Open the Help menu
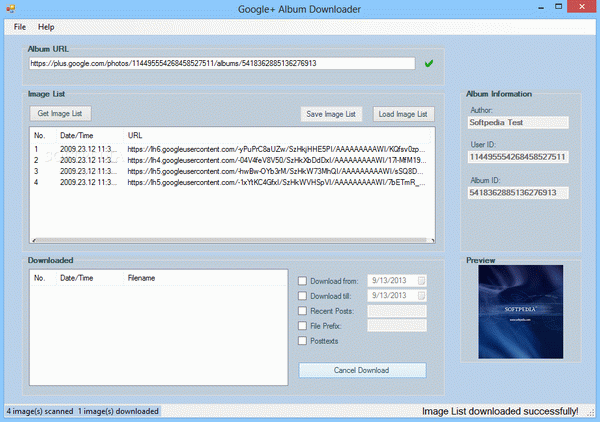Screen dimensions: 600x422 46,27
